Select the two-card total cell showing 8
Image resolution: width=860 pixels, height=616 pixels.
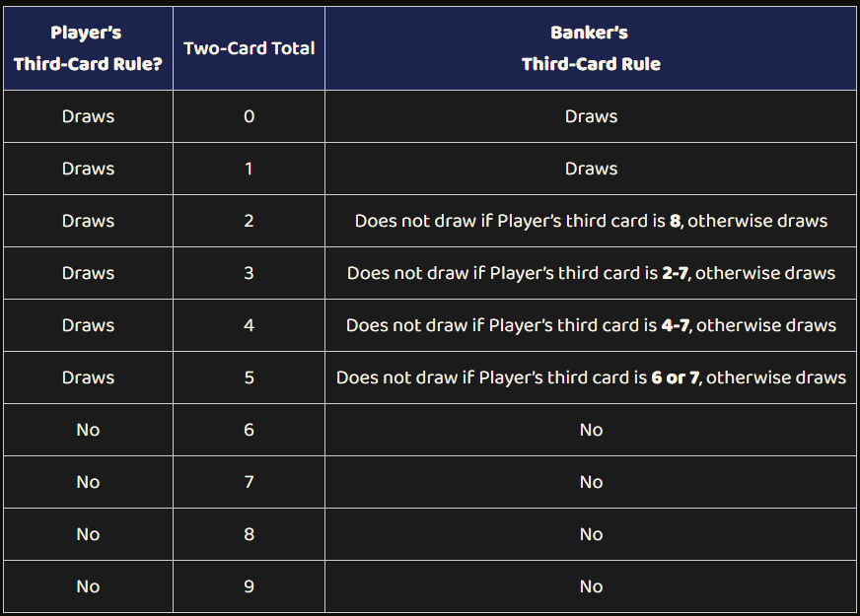pyautogui.click(x=249, y=534)
